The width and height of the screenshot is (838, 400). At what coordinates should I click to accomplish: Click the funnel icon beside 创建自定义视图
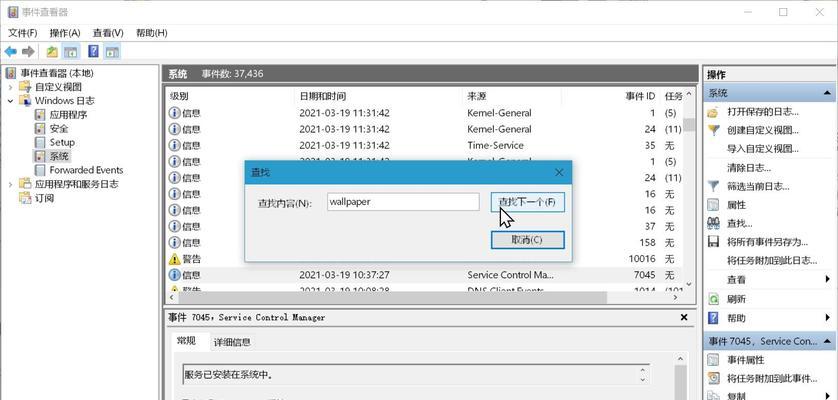pos(713,130)
